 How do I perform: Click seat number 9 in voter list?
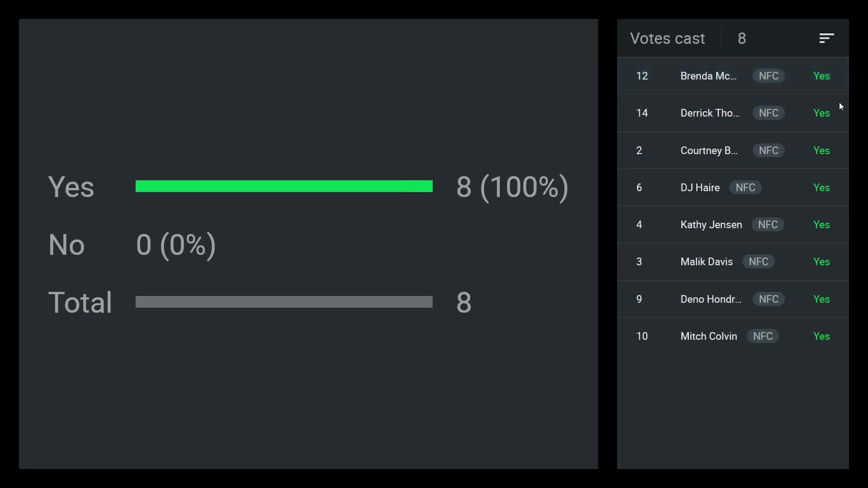click(x=639, y=299)
